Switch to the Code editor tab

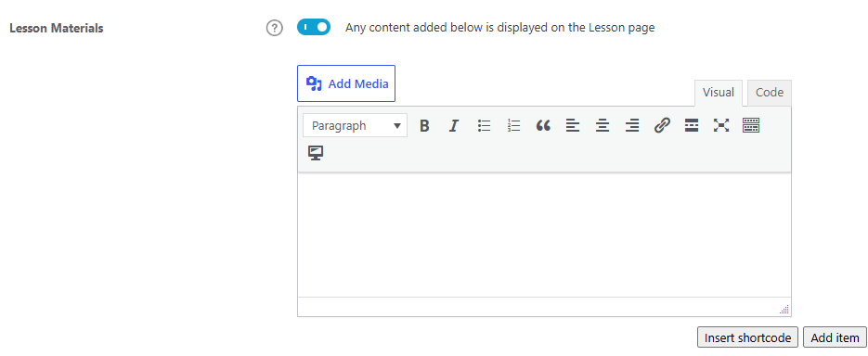(x=769, y=93)
